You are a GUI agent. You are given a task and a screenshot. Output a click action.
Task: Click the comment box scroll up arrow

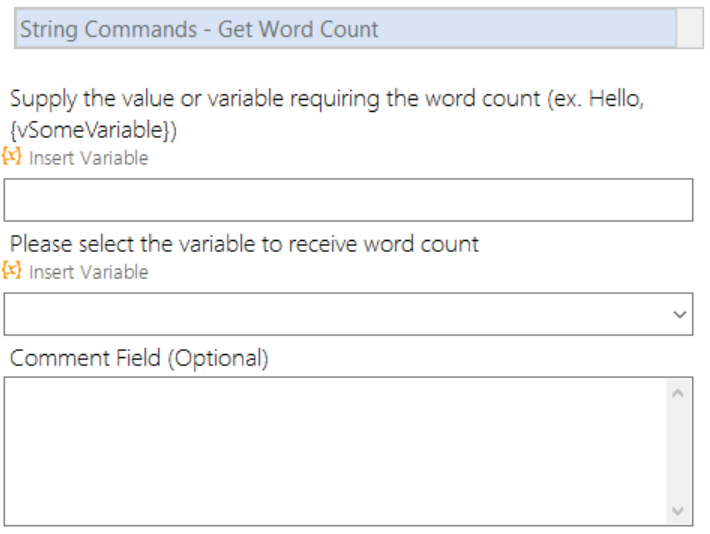[x=678, y=393]
